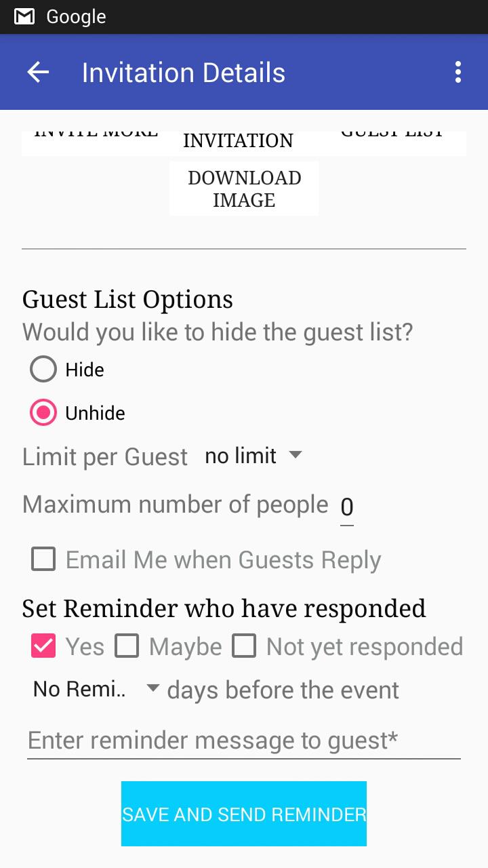The image size is (488, 868).
Task: Focus the reminder message input field
Action: point(244,741)
